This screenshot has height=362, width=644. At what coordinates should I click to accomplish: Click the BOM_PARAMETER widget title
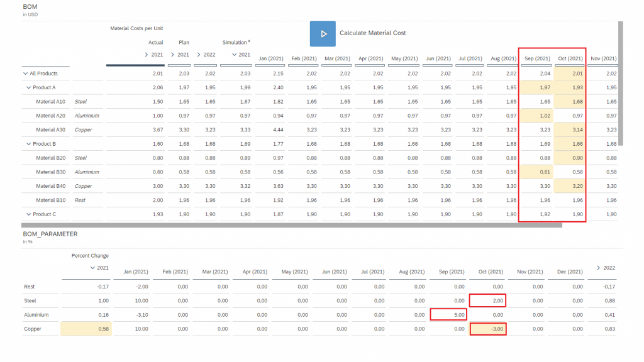(x=50, y=234)
